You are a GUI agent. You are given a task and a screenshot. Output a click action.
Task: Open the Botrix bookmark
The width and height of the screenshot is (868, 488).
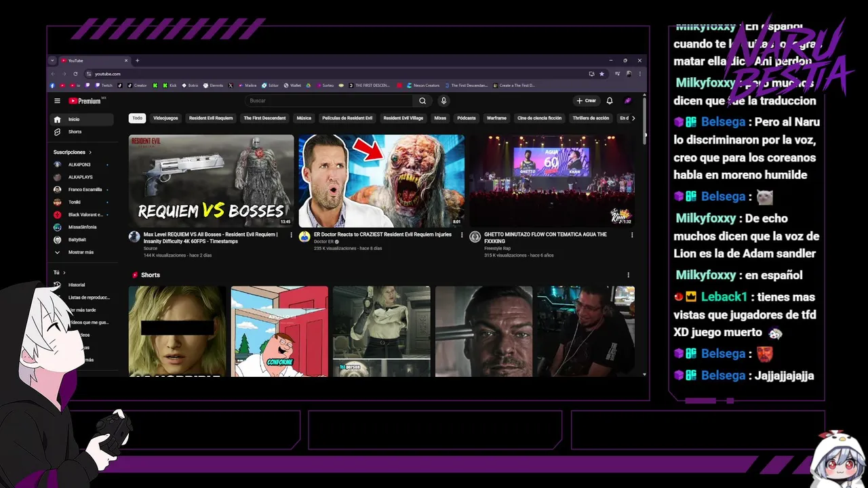pyautogui.click(x=190, y=85)
